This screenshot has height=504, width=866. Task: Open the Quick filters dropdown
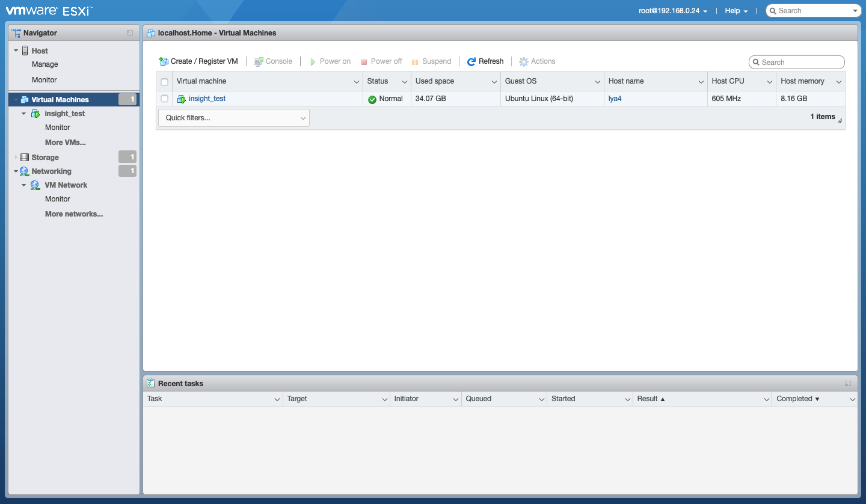point(233,117)
